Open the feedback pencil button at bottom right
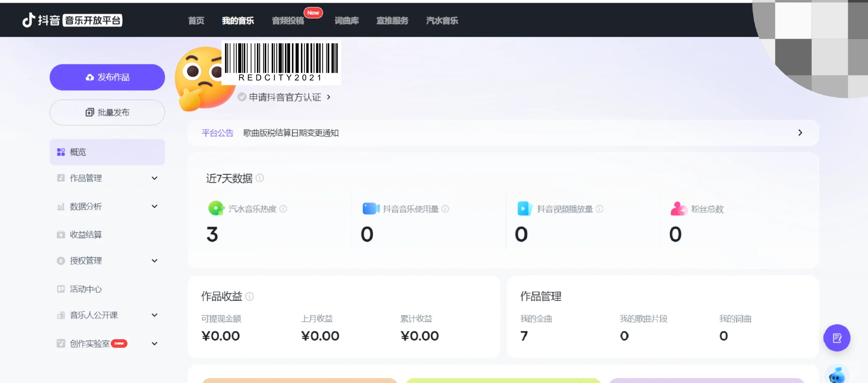 pos(837,338)
